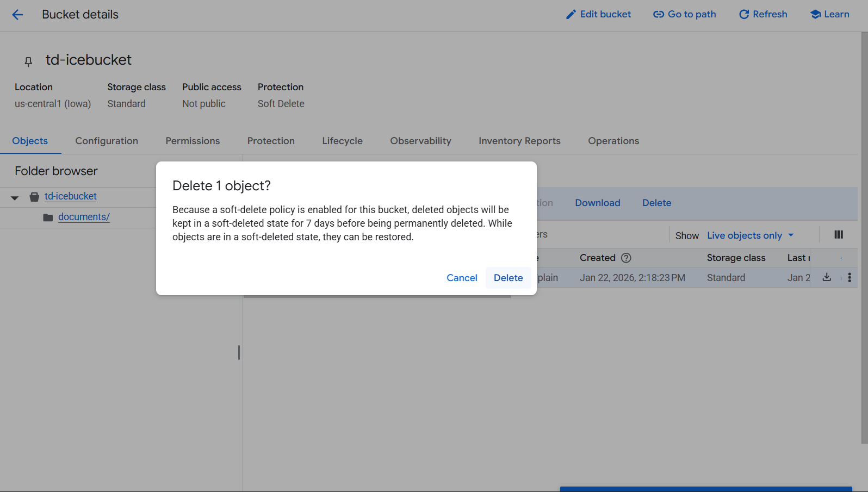Click the back arrow icon
868x492 pixels.
(17, 15)
